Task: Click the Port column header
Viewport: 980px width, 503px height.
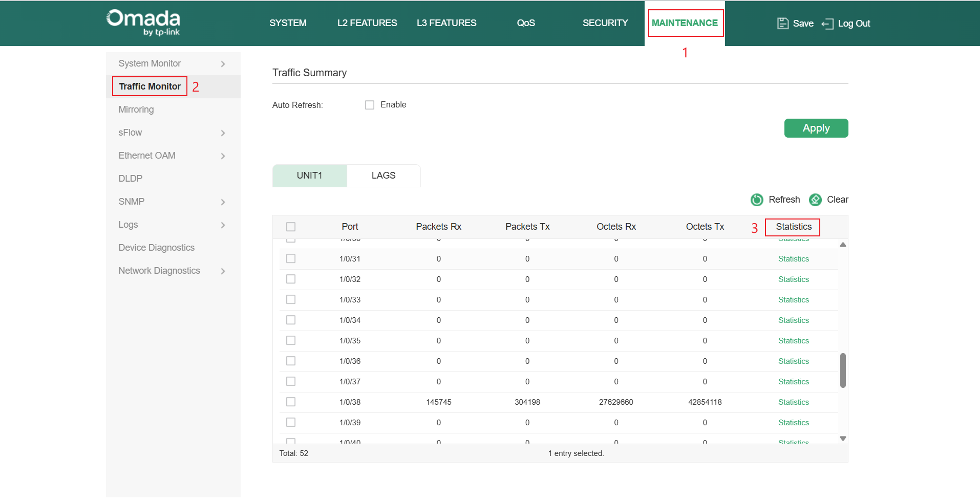Action: (350, 227)
